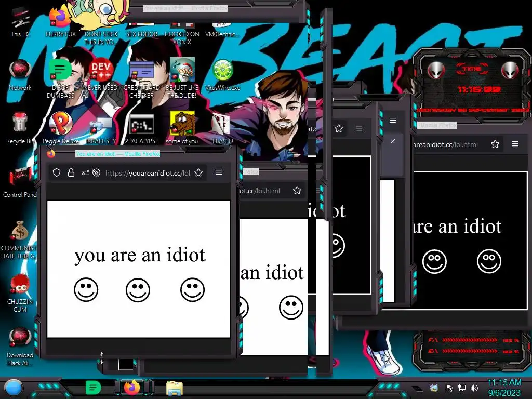Click Firefox taskbar button

(132, 388)
